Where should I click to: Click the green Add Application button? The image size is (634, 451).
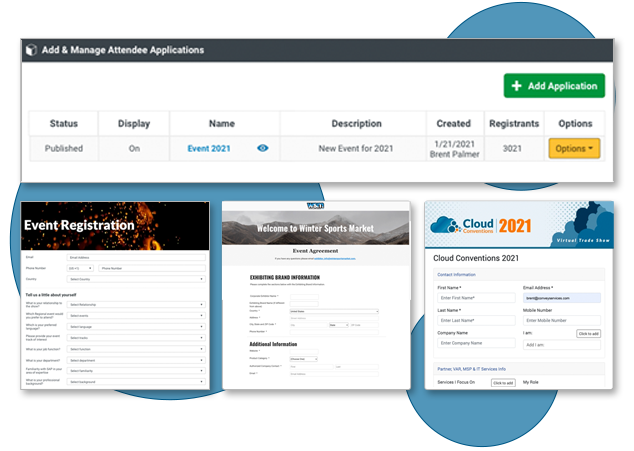click(554, 86)
